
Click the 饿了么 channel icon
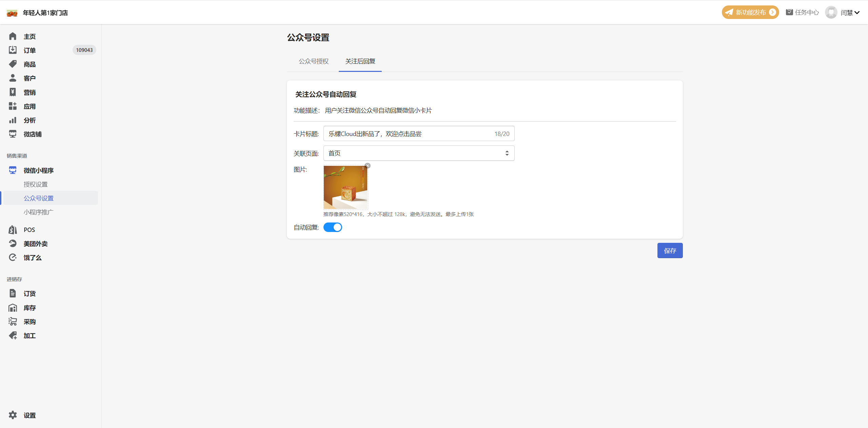pyautogui.click(x=13, y=257)
